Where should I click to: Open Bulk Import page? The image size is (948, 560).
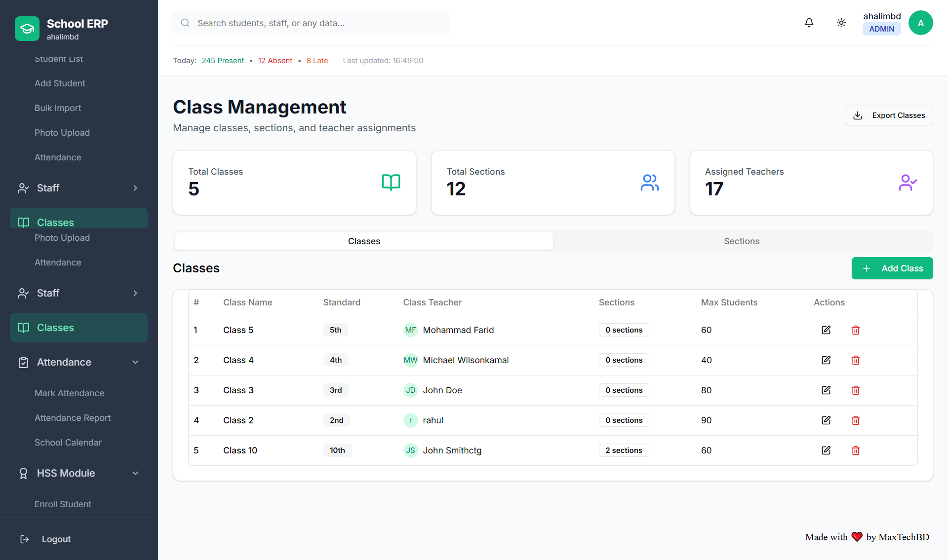[x=58, y=108]
